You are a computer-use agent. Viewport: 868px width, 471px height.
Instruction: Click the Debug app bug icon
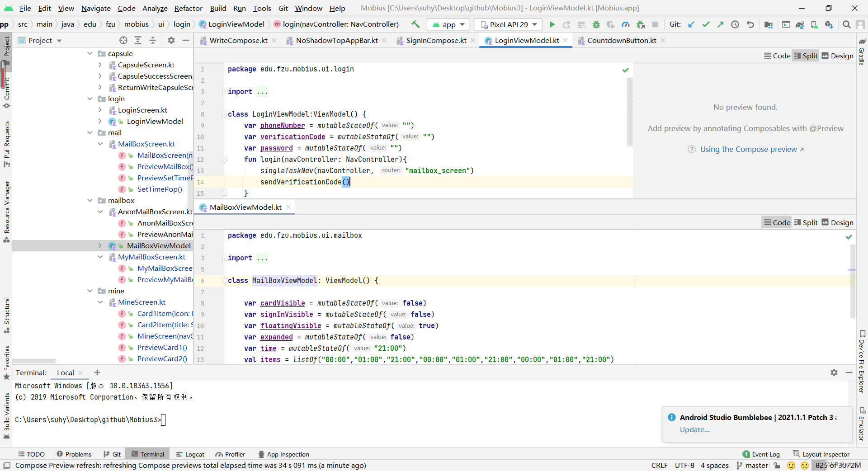coord(596,24)
